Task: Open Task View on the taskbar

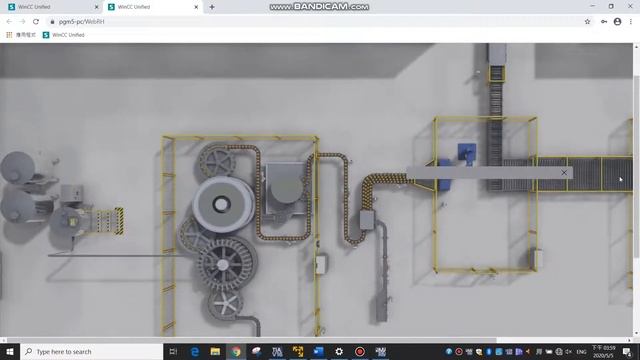Action: [173, 351]
